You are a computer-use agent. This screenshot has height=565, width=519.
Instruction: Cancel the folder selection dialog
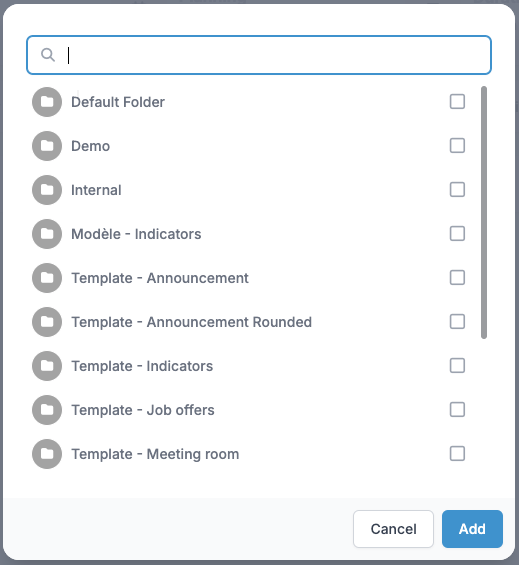[x=393, y=529]
